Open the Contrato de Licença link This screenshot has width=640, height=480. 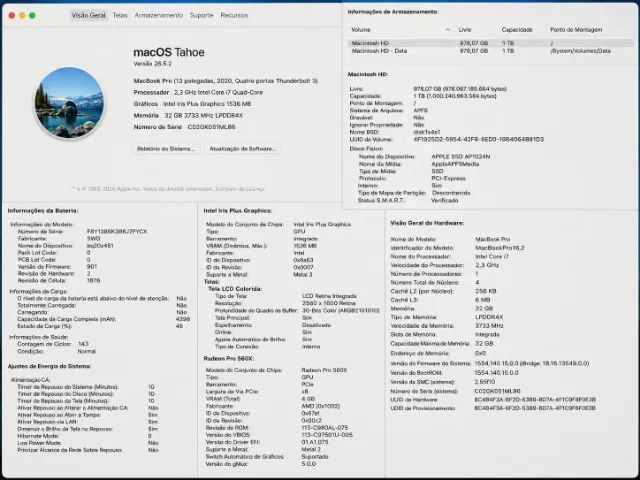point(240,189)
